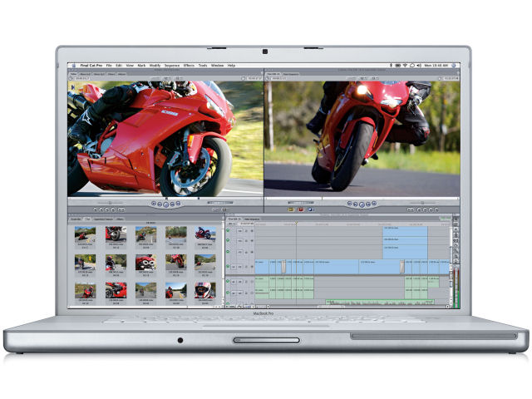Toggle V3 track visibility in Timeline
This screenshot has width=532, height=399.
click(x=228, y=240)
